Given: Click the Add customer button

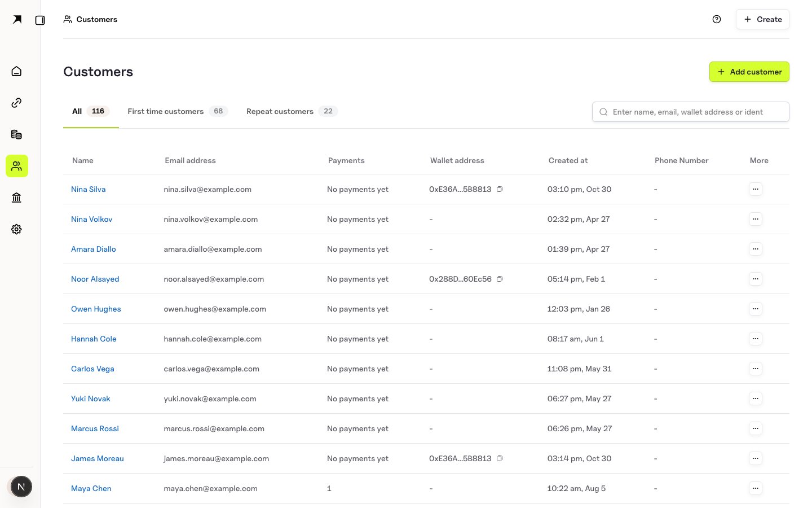Looking at the screenshot, I should 749,72.
